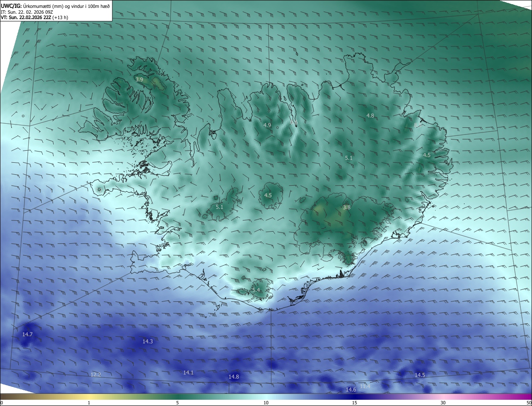Click the 50 tick on the color scale
Image resolution: width=532 pixels, height=406 pixels.
(x=529, y=403)
